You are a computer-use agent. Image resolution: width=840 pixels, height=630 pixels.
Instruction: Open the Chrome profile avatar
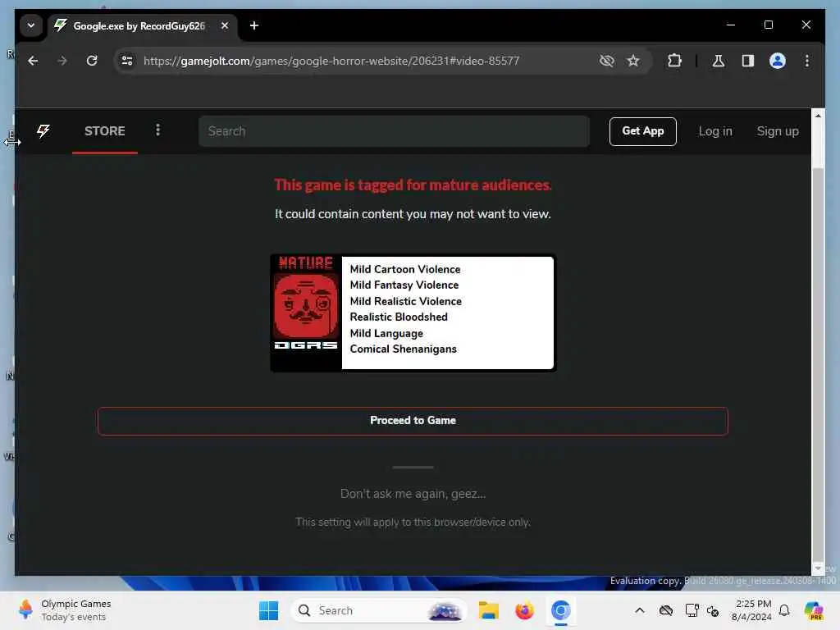pyautogui.click(x=778, y=61)
